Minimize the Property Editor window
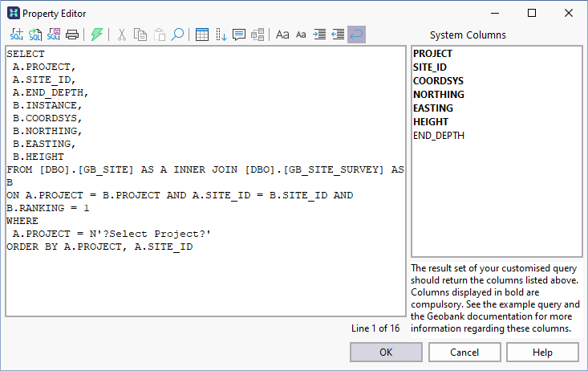This screenshot has height=371, width=588. click(495, 13)
